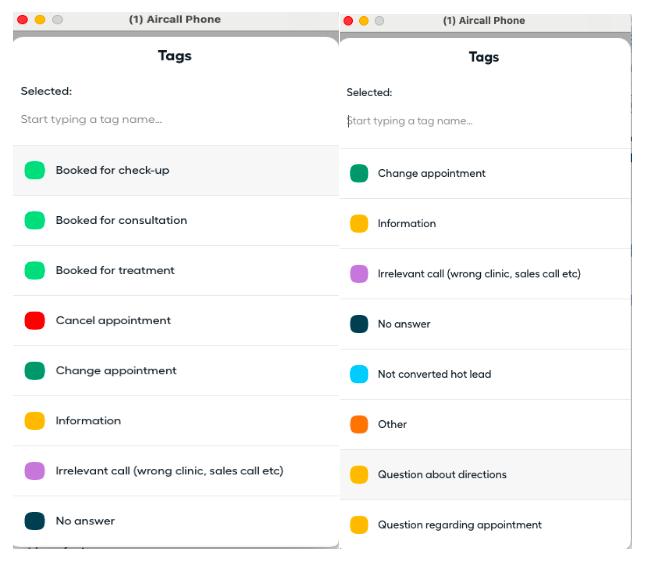Image resolution: width=649 pixels, height=562 pixels.
Task: Select Question about directions tag
Action: click(x=442, y=475)
